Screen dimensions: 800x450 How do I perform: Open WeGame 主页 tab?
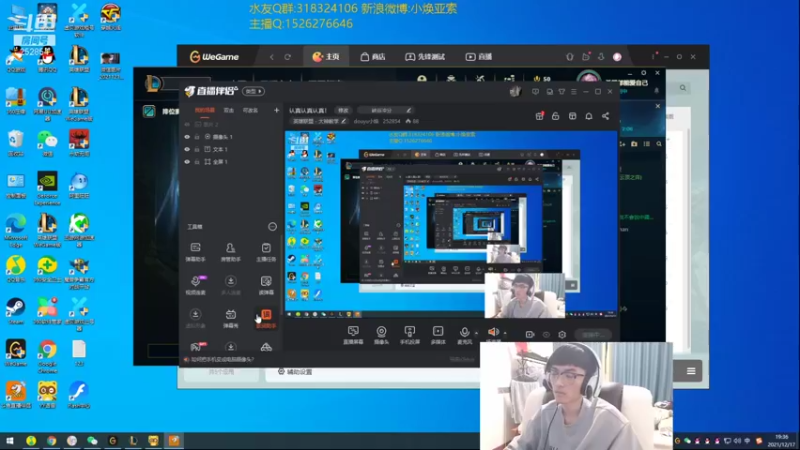326,57
